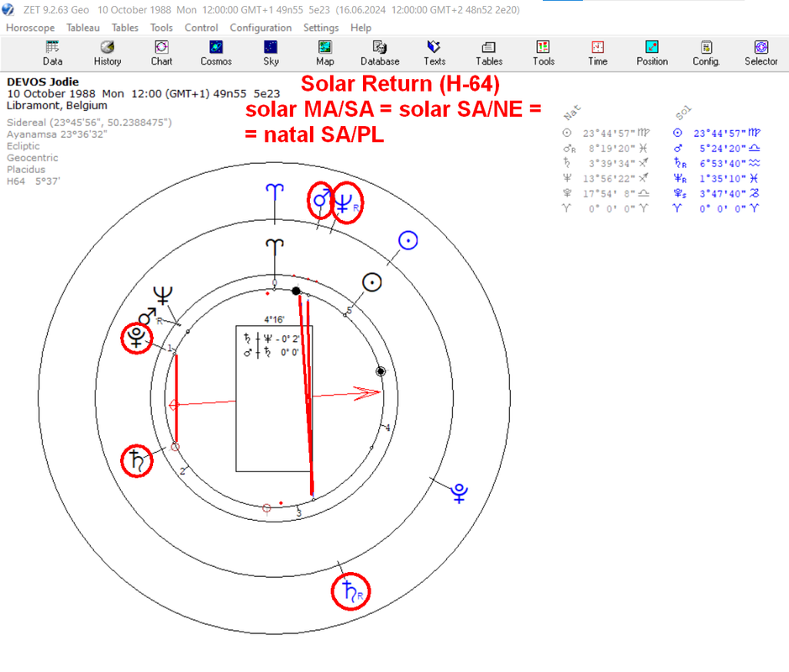
Task: Select the Chart toolbar icon
Action: click(161, 53)
